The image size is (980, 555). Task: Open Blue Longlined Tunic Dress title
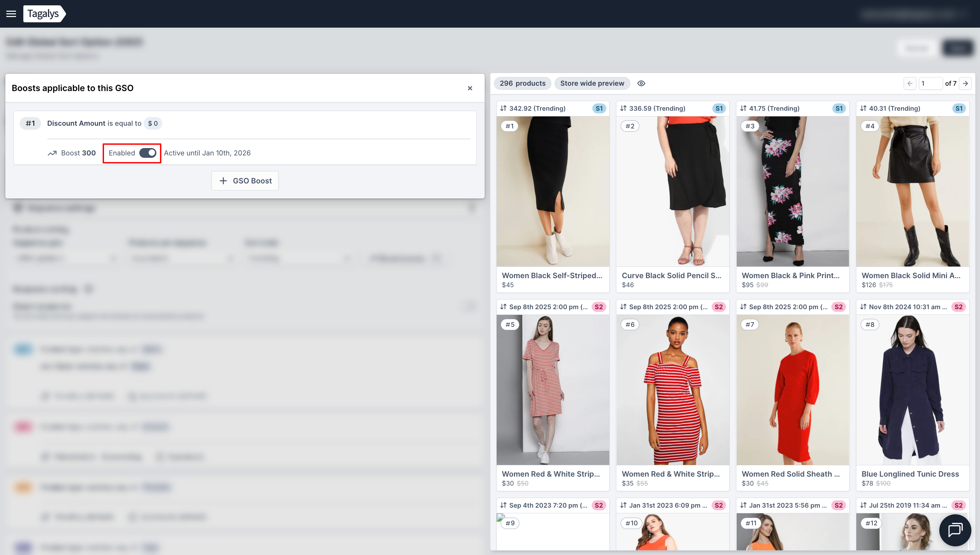(x=910, y=474)
